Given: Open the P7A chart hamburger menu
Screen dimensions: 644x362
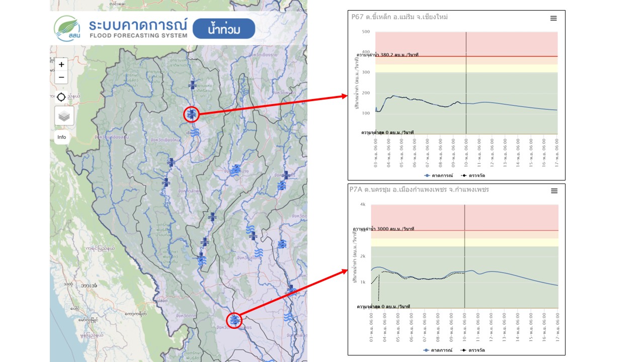Looking at the screenshot, I should click(x=554, y=191).
